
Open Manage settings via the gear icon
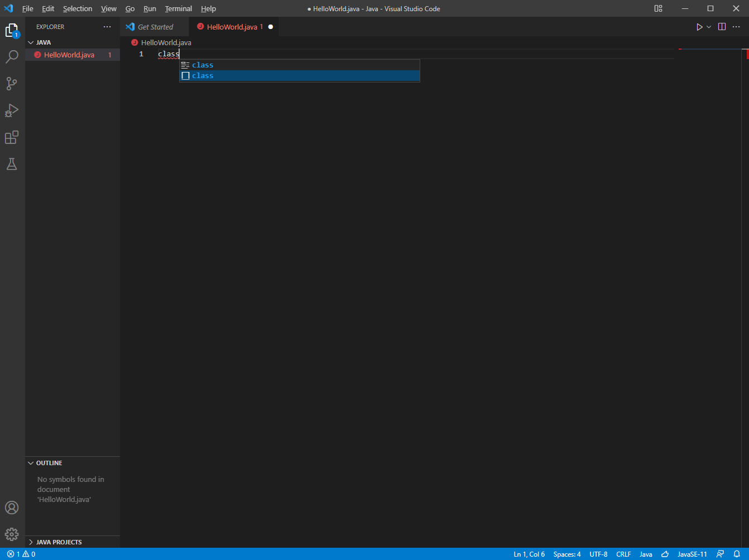click(12, 534)
